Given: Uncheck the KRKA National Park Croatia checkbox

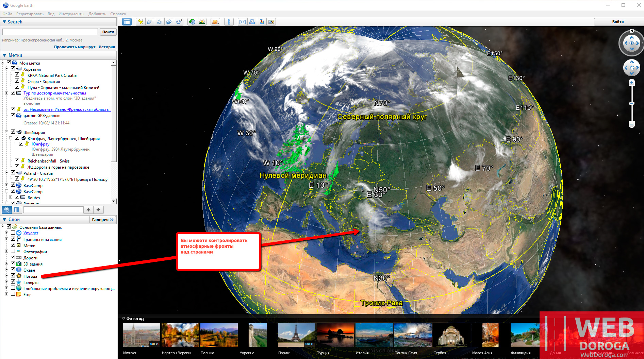Looking at the screenshot, I should click(17, 75).
